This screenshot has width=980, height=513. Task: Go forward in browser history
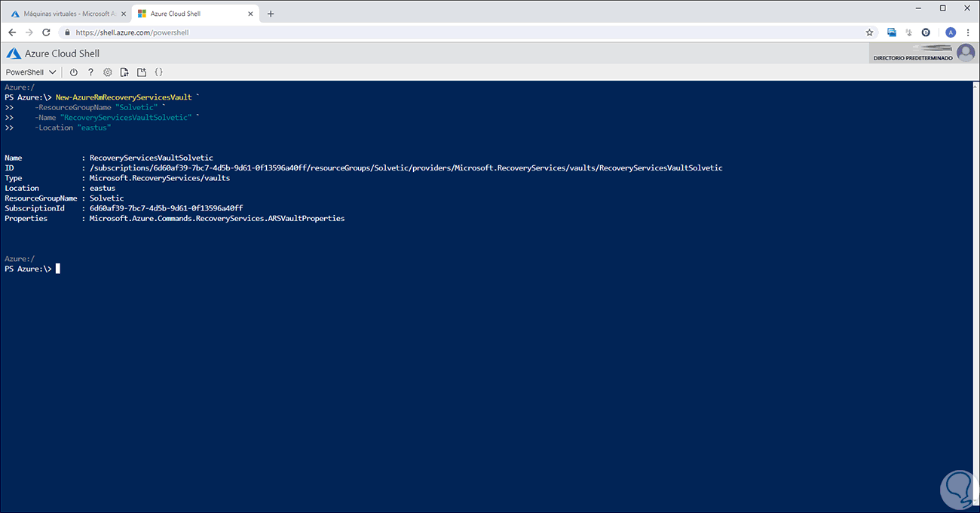[x=29, y=32]
